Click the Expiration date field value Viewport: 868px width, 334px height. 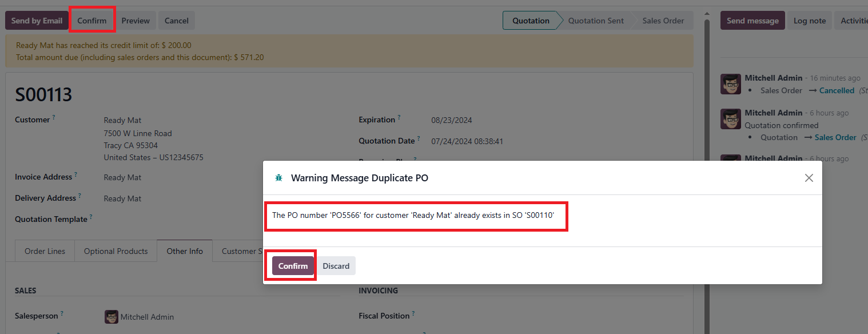pyautogui.click(x=451, y=120)
